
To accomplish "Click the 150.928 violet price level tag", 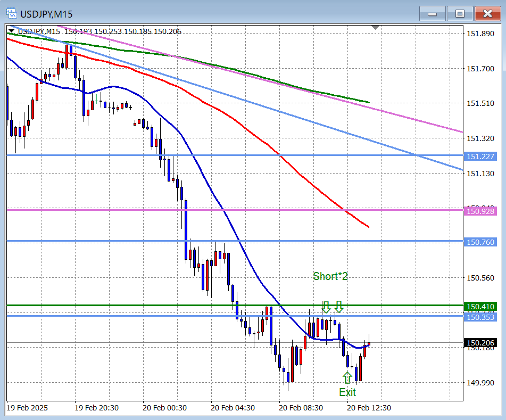I will pos(480,211).
